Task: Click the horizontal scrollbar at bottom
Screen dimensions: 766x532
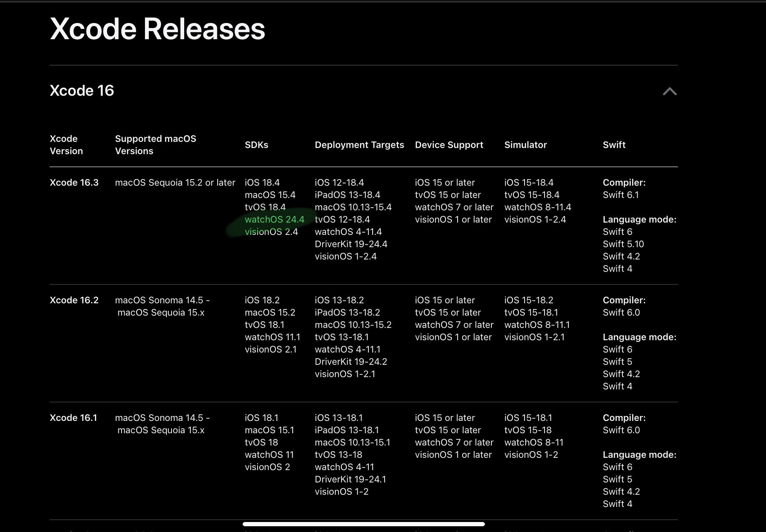Action: pyautogui.click(x=363, y=524)
